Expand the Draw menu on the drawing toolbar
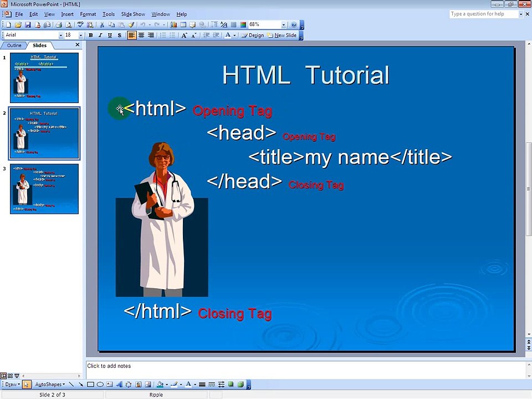The height and width of the screenshot is (399, 532). (12, 385)
